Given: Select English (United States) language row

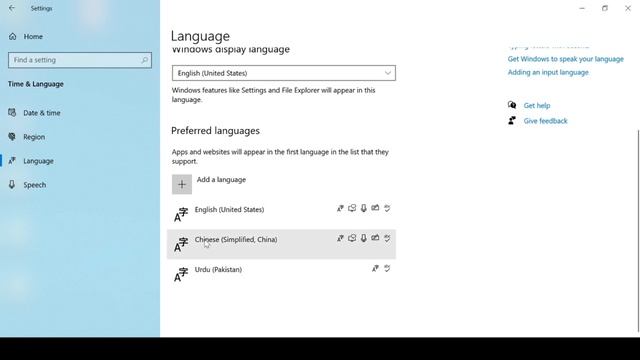Looking at the screenshot, I should (281, 214).
